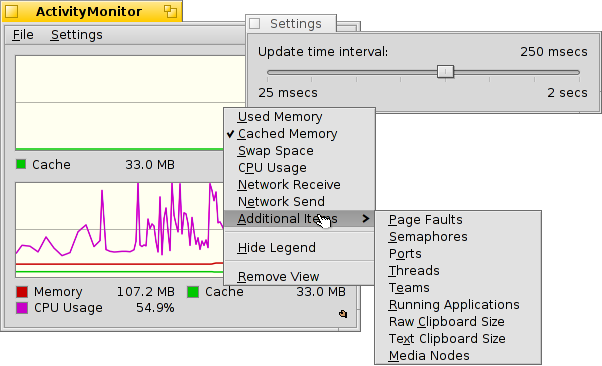Select Swap Space in the context menu
Image resolution: width=602 pixels, height=366 pixels.
click(299, 151)
